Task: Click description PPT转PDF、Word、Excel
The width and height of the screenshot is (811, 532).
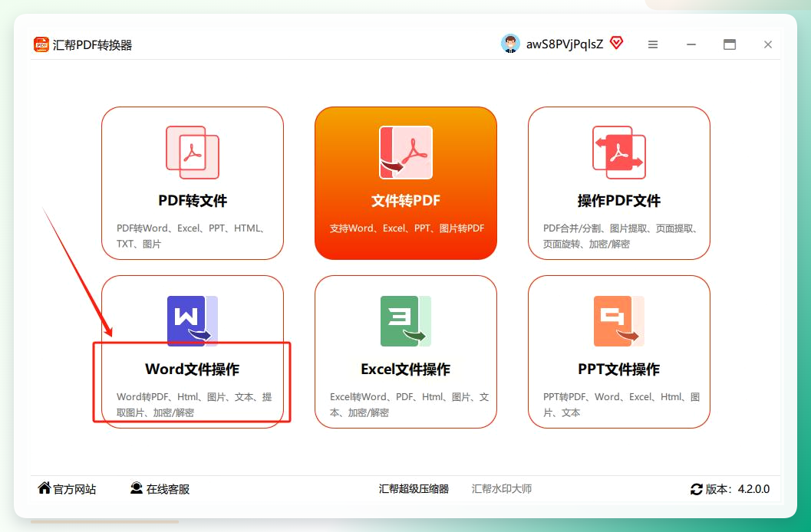Action: pyautogui.click(x=621, y=405)
